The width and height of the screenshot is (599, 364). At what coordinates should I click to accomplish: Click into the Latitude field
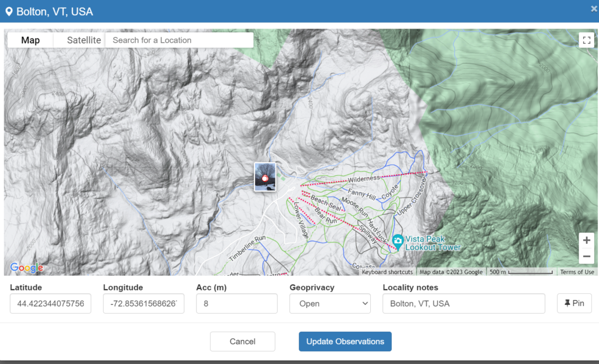tap(50, 303)
